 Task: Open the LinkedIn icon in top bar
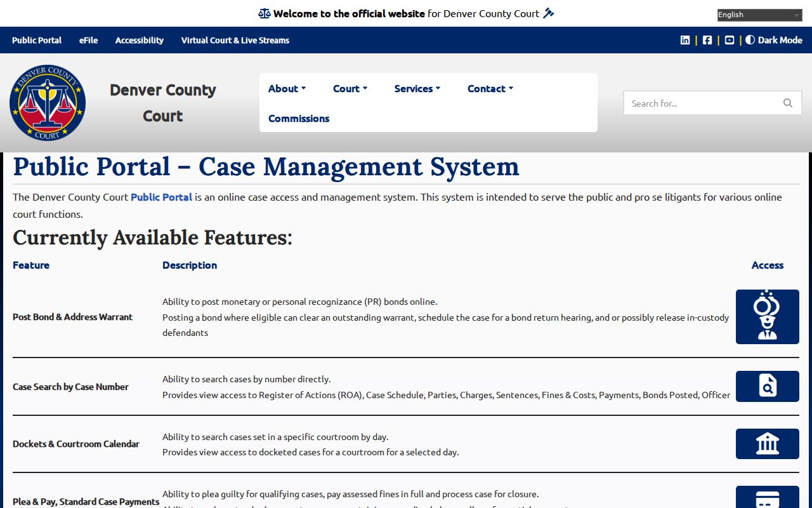[x=685, y=40]
